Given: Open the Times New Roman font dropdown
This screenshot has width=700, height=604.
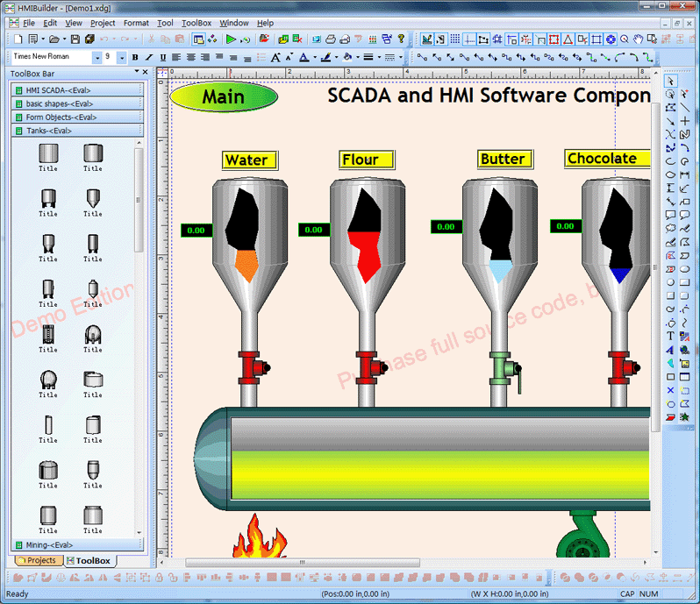Looking at the screenshot, I should [x=96, y=57].
